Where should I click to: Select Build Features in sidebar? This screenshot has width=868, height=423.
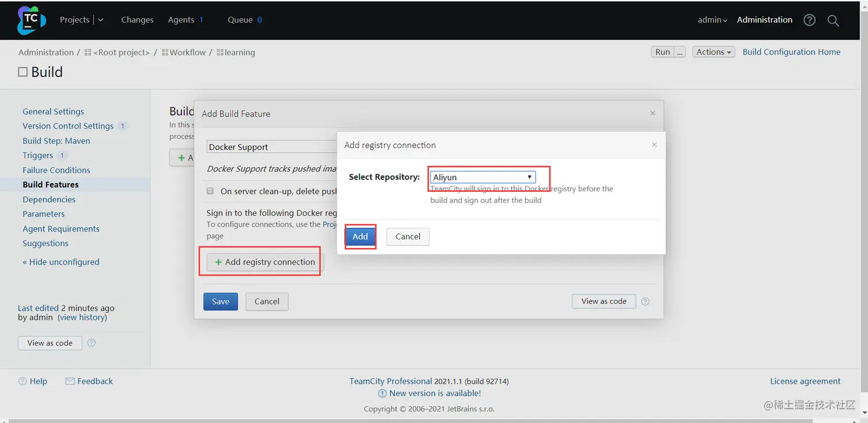(x=51, y=184)
